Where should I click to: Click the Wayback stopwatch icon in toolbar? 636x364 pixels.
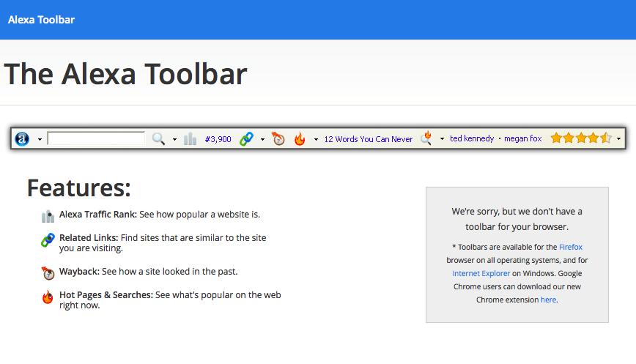[278, 138]
